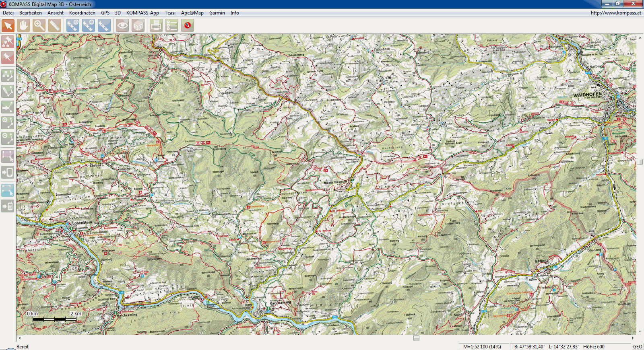This screenshot has height=350, width=644.
Task: Choose the magnifier zoom tool
Action: point(39,25)
